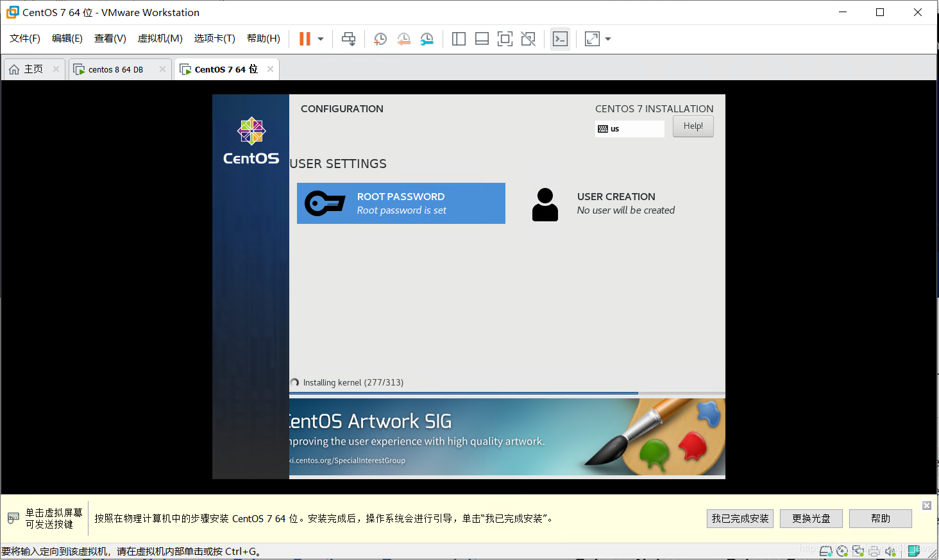Open ROOT PASSWORD settings

pos(401,203)
